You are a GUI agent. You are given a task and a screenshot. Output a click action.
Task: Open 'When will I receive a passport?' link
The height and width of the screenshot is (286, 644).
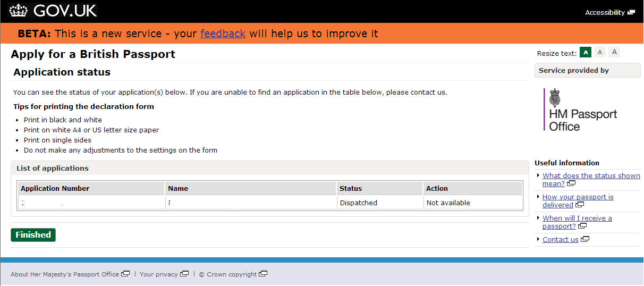point(577,218)
